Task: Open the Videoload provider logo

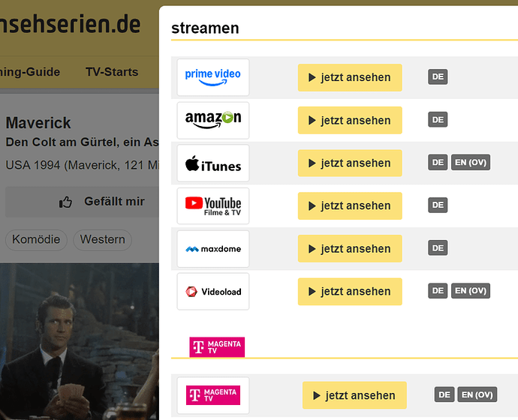Action: coord(213,291)
